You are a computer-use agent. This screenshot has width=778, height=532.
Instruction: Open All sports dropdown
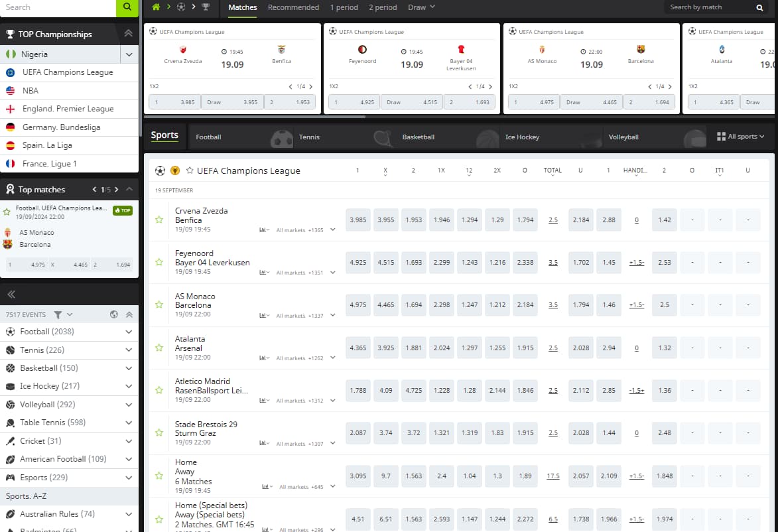point(741,137)
